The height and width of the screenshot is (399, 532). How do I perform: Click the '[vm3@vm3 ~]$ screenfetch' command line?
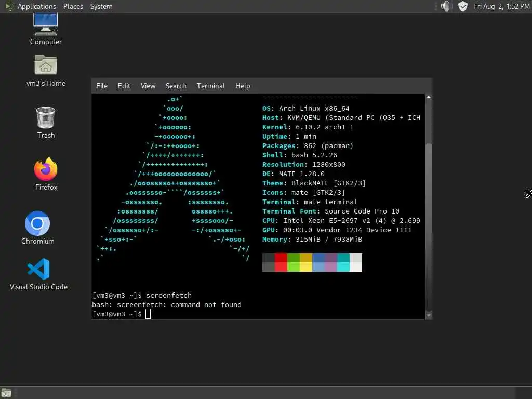[x=142, y=295]
